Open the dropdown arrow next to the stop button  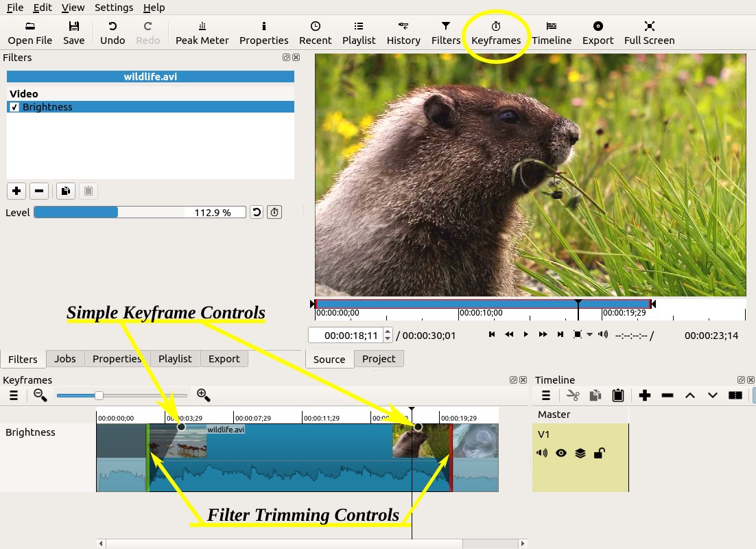click(x=587, y=334)
